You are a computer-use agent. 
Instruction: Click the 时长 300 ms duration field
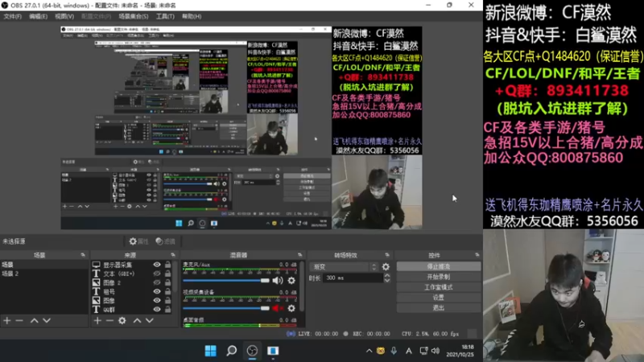[353, 278]
